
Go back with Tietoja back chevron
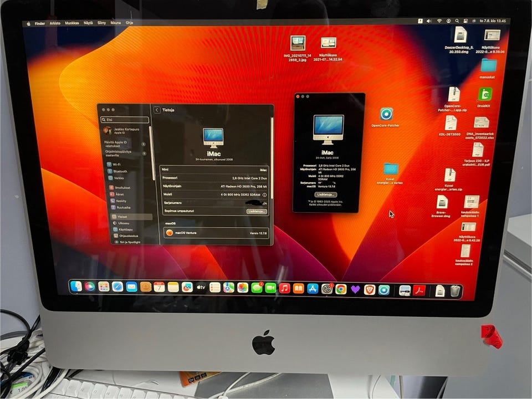click(157, 110)
